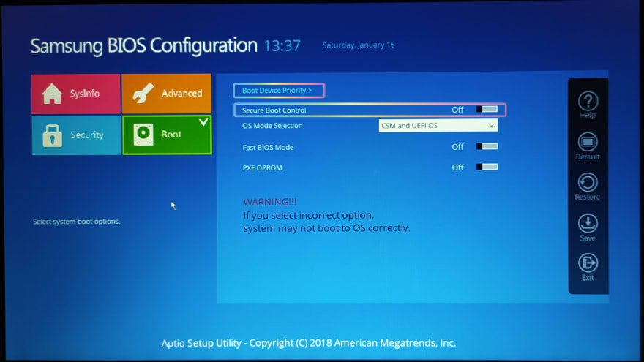Click the Secure Boot Off status text
Viewport: 644px width, 362px height.
click(457, 110)
